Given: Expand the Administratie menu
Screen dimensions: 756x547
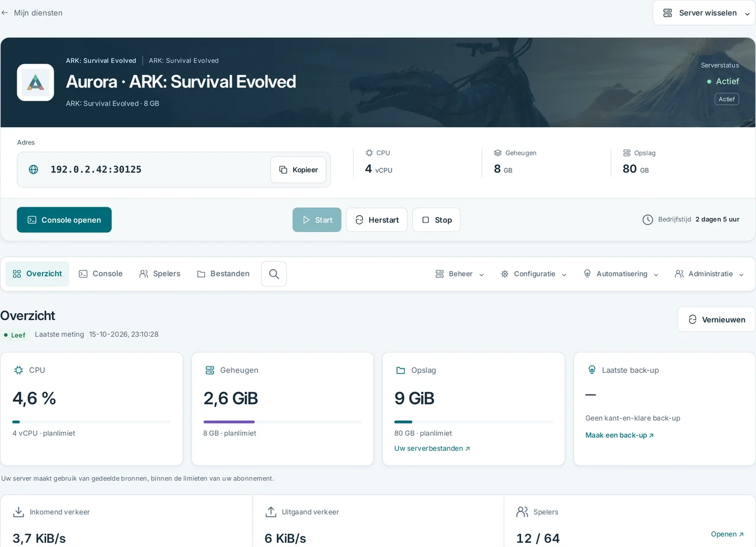Looking at the screenshot, I should (x=709, y=274).
